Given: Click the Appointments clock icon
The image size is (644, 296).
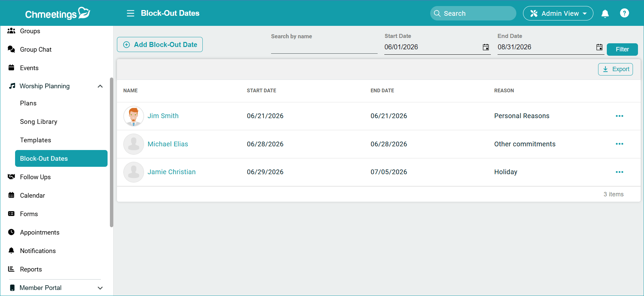Looking at the screenshot, I should tap(11, 232).
